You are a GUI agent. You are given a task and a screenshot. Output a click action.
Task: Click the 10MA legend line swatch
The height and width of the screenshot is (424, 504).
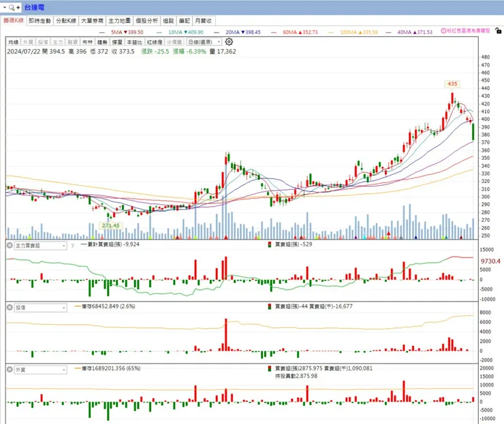(159, 33)
